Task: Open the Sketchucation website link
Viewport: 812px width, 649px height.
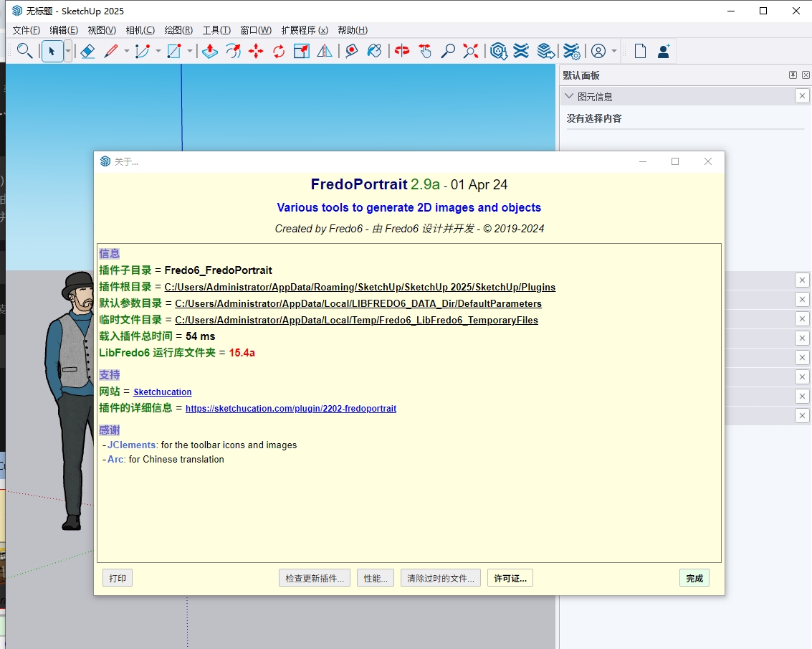Action: pos(163,392)
